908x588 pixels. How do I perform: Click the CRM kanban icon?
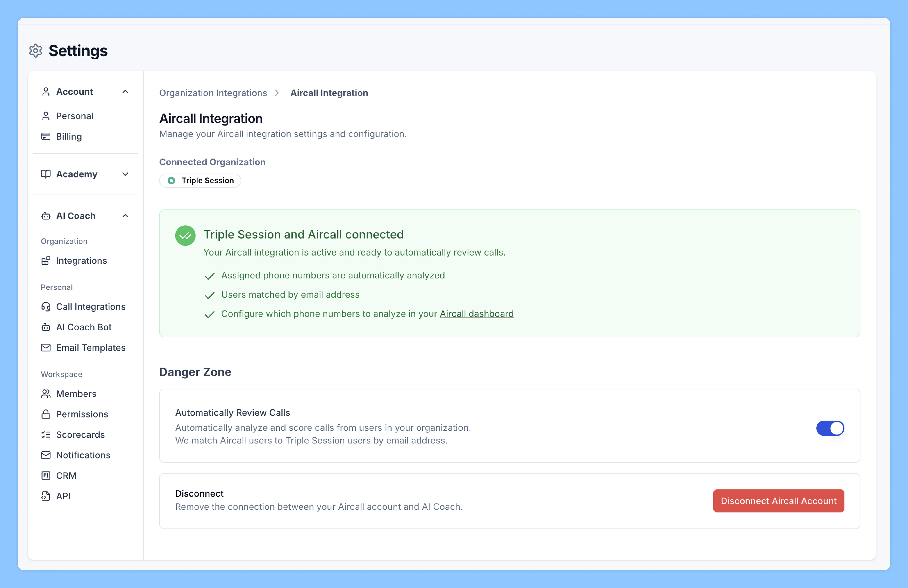coord(46,476)
